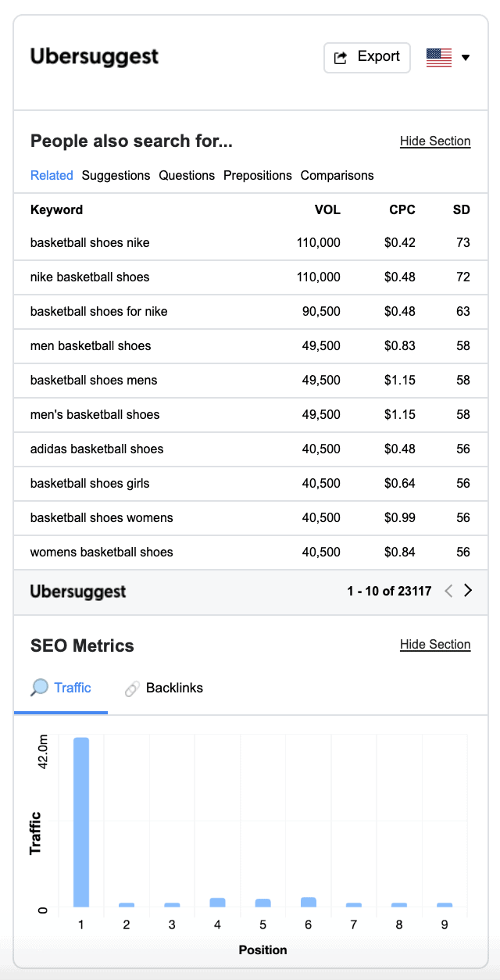This screenshot has width=500, height=980.
Task: Select keyword 'nike basketball shoes'
Action: 90,277
